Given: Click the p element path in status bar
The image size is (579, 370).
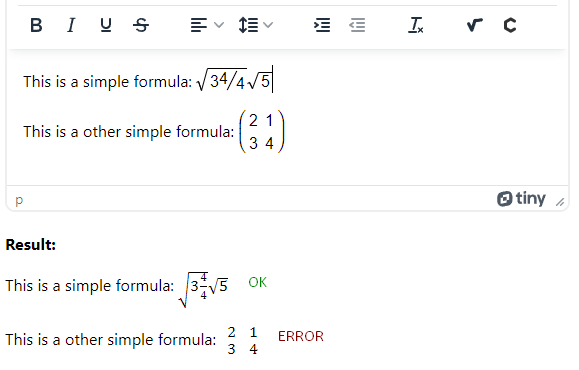Looking at the screenshot, I should coord(19,200).
